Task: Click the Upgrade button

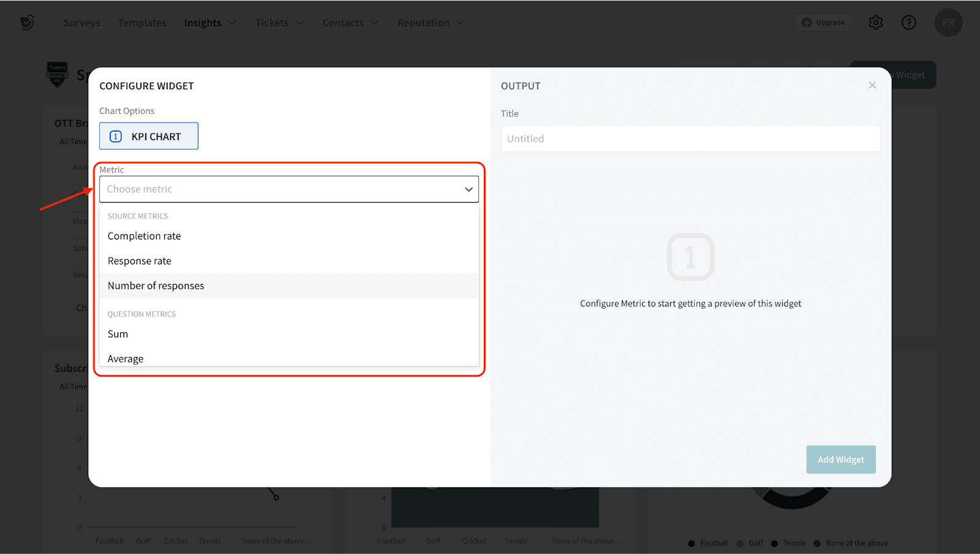Action: (823, 23)
